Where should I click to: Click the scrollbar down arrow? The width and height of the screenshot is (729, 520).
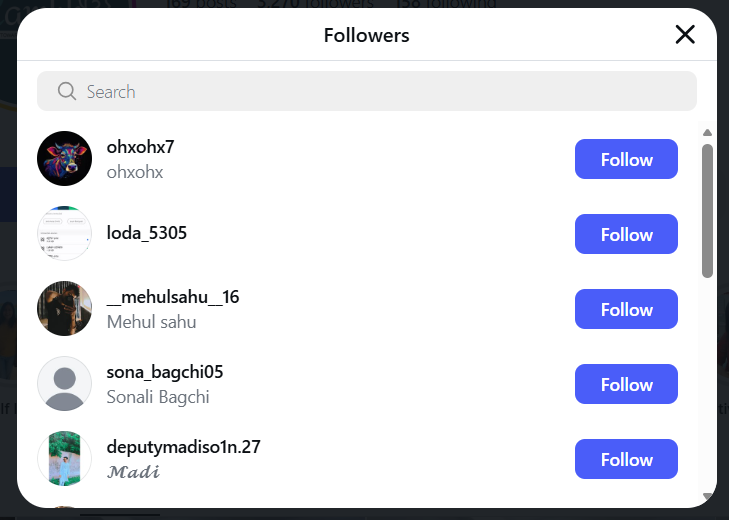707,495
